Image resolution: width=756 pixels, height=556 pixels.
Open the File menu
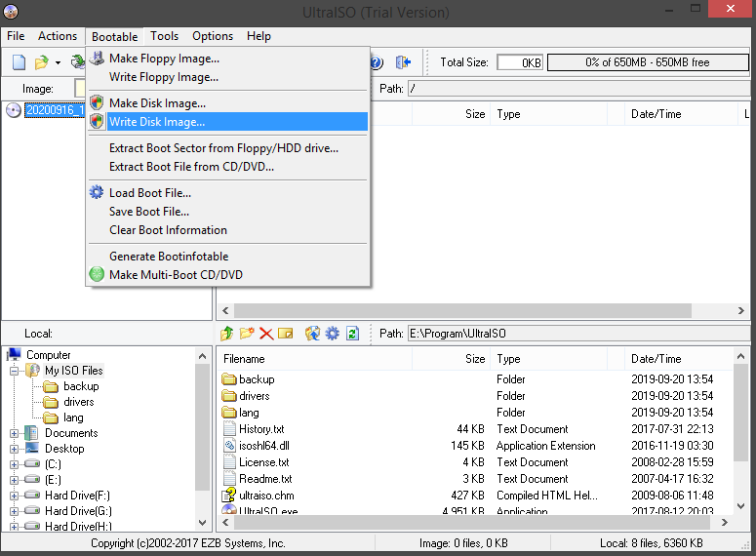point(16,36)
